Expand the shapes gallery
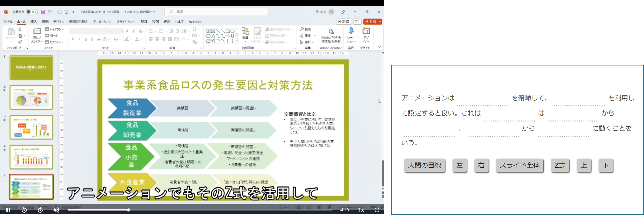Viewport: 644px width, 215px height. 237,41
